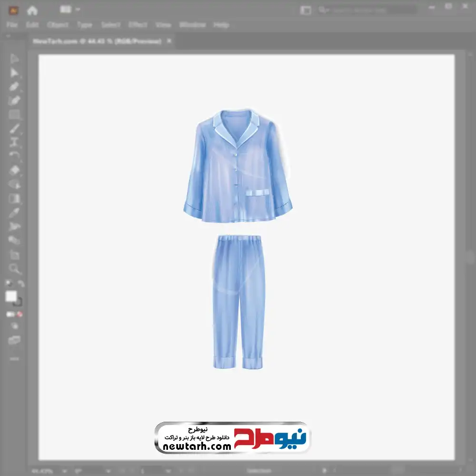Select the Eraser tool

coord(15,170)
